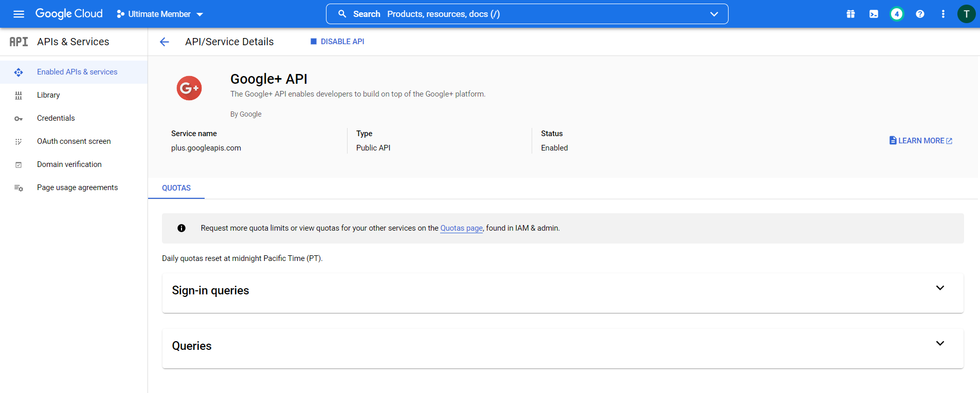Screen dimensions: 980x393
Task: Click the Enabled APIs & services icon
Action: [x=19, y=72]
